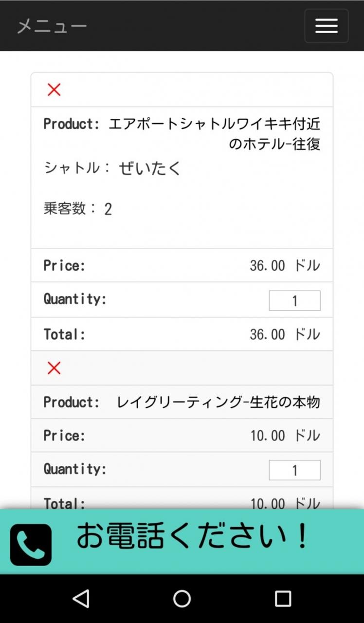This screenshot has width=364, height=623.
Task: Click the シャトル: ぜいたく option line
Action: click(112, 168)
